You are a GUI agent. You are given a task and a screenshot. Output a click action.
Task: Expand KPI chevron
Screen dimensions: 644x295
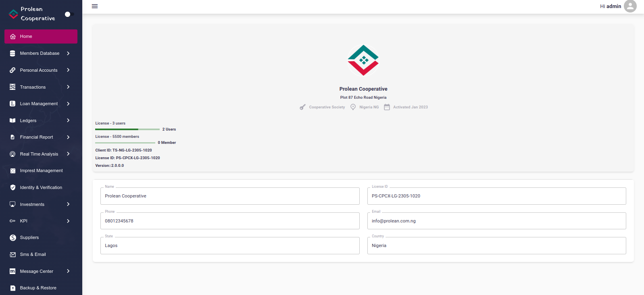(68, 221)
